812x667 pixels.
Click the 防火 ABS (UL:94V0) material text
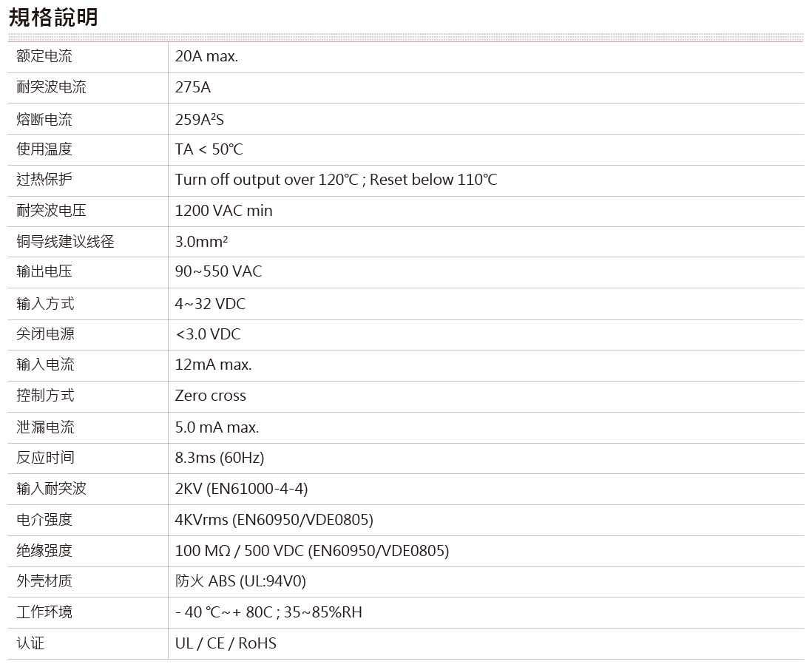240,581
